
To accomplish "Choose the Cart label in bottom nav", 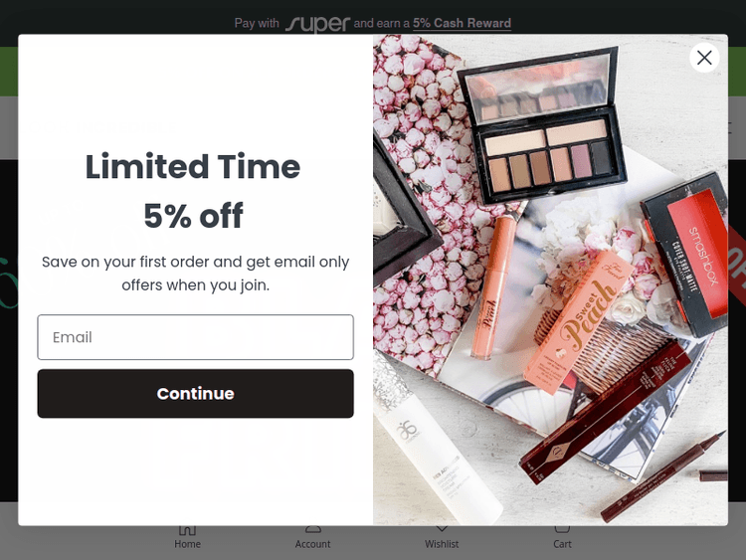I will (x=562, y=544).
